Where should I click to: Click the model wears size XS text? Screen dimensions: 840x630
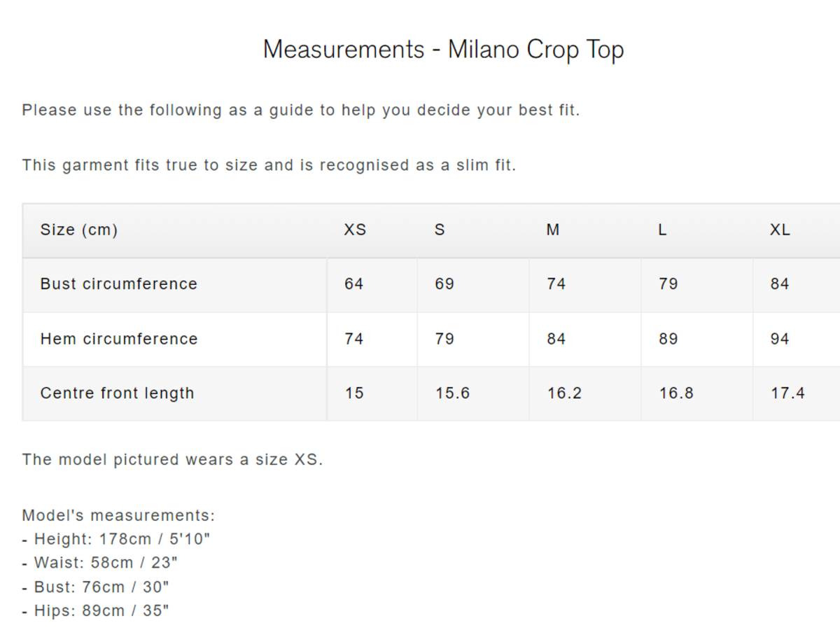tap(172, 460)
